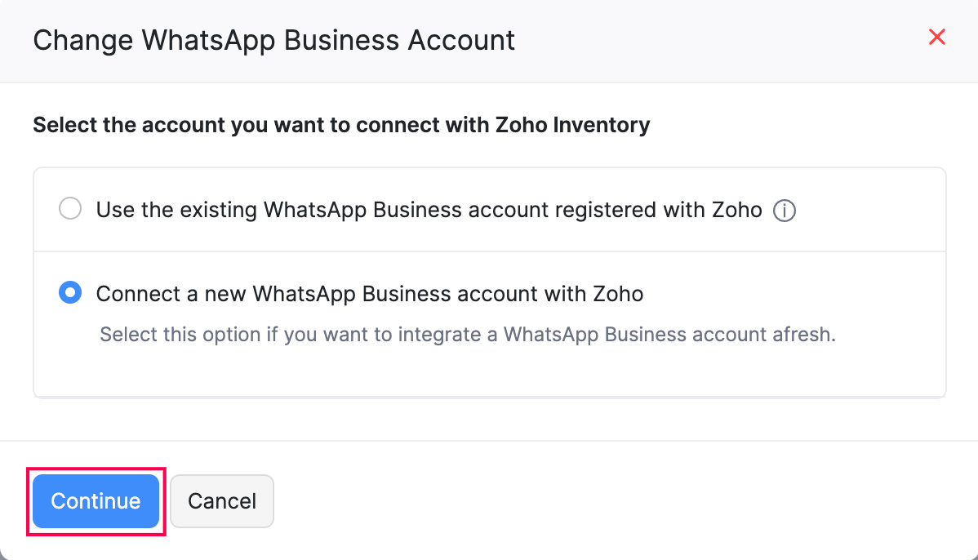The width and height of the screenshot is (978, 560).
Task: Click blank space below the afresh description
Action: pyautogui.click(x=490, y=371)
